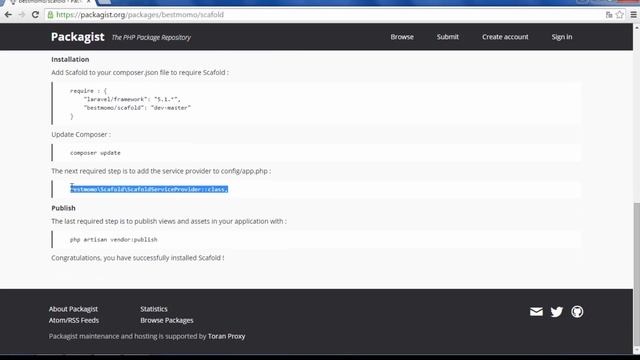Open Packagist email envelope icon
The width and height of the screenshot is (640, 360).
[x=536, y=312]
